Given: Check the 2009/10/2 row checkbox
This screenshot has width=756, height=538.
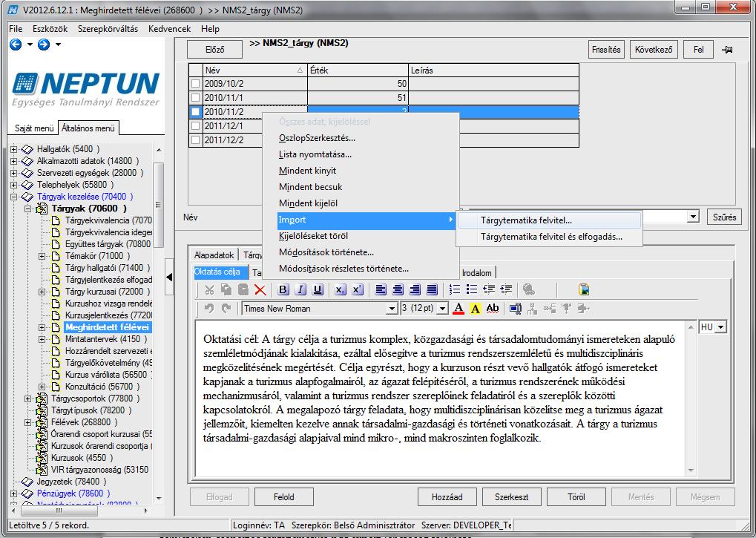Looking at the screenshot, I should click(195, 84).
